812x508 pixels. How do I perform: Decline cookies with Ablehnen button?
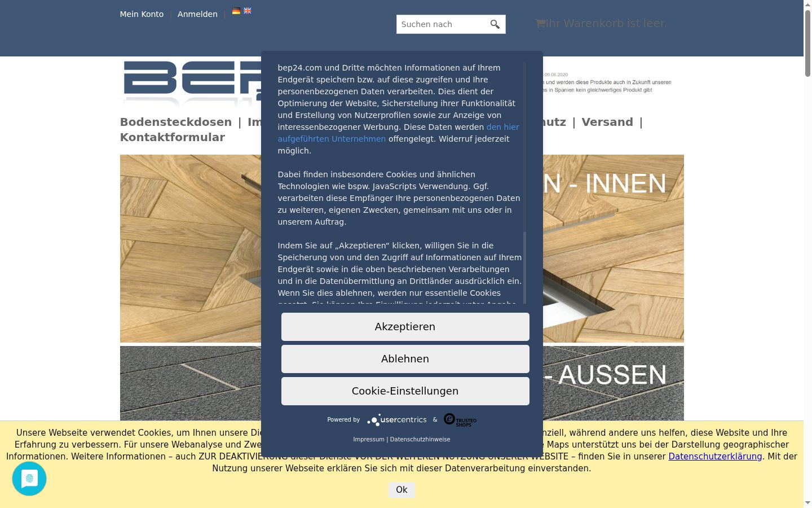click(x=405, y=359)
